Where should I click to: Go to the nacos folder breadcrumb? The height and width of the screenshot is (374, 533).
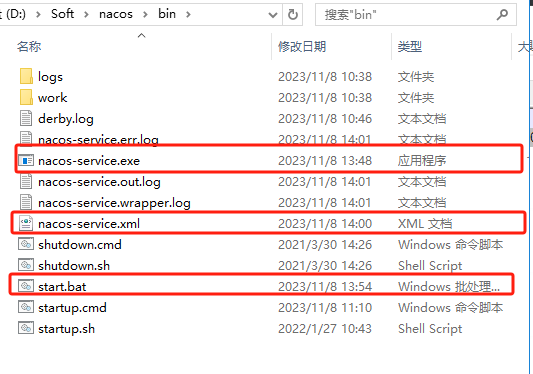coord(116,14)
